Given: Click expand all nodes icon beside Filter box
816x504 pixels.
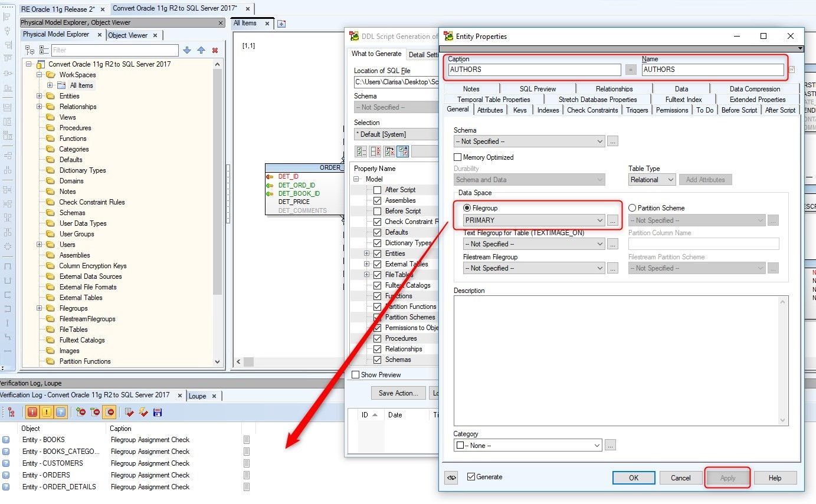Looking at the screenshot, I should [x=43, y=51].
